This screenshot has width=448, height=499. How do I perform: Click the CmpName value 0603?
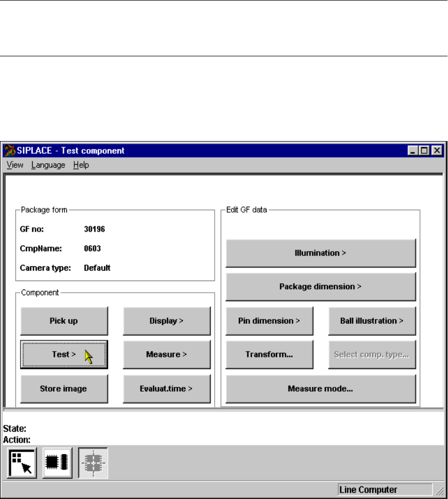pyautogui.click(x=92, y=248)
